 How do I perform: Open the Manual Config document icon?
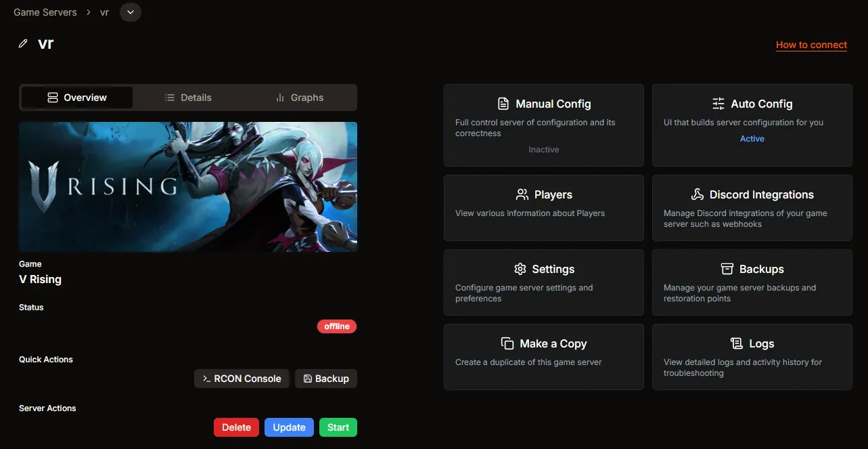(x=503, y=103)
